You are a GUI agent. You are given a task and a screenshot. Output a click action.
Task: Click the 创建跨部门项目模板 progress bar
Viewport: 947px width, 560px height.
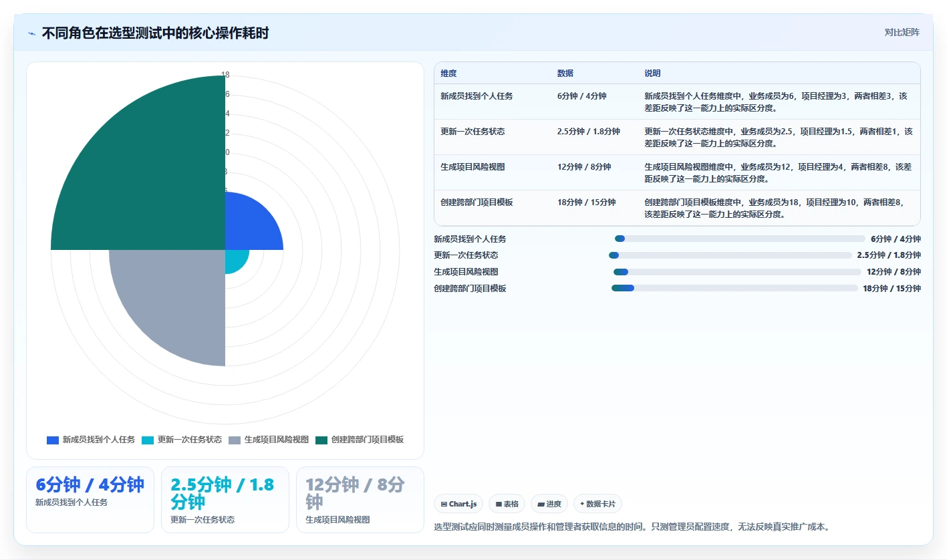(734, 288)
